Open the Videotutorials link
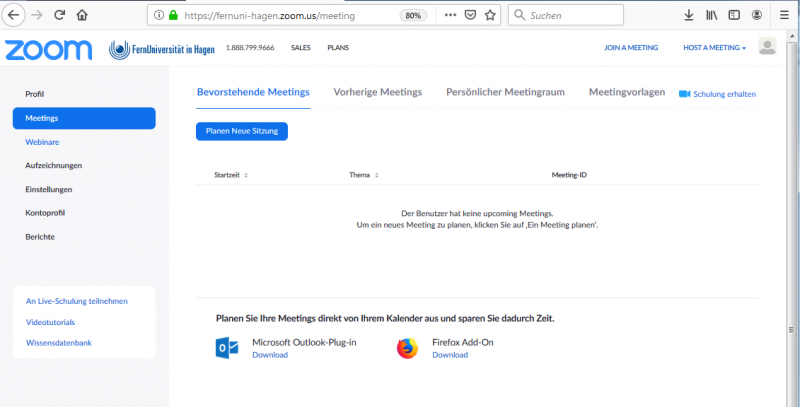This screenshot has width=800, height=407. click(51, 322)
